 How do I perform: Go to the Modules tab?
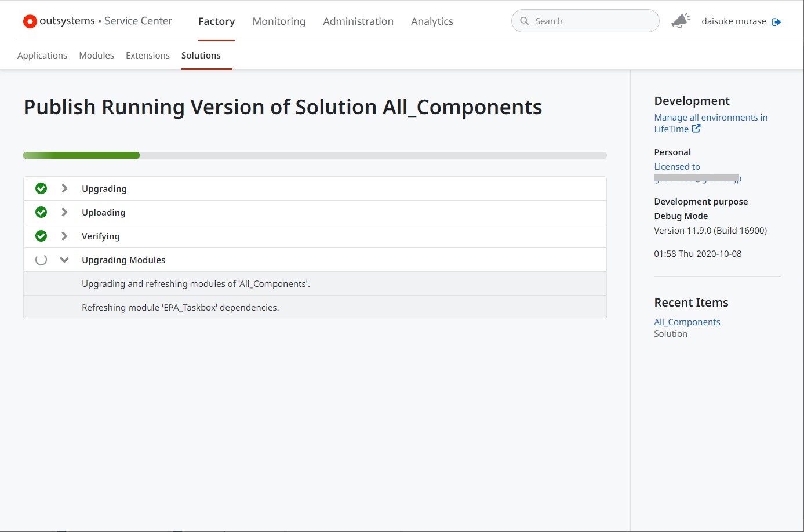click(96, 56)
